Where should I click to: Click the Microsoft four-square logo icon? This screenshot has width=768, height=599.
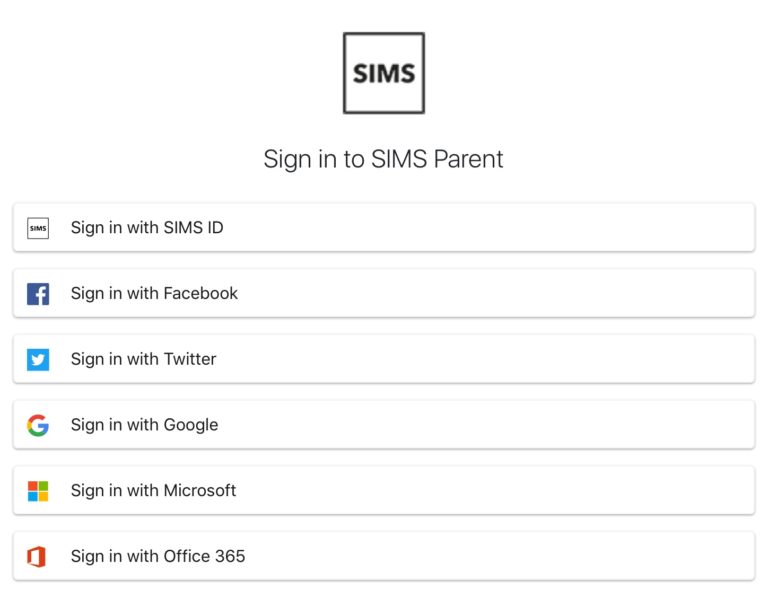click(x=38, y=491)
